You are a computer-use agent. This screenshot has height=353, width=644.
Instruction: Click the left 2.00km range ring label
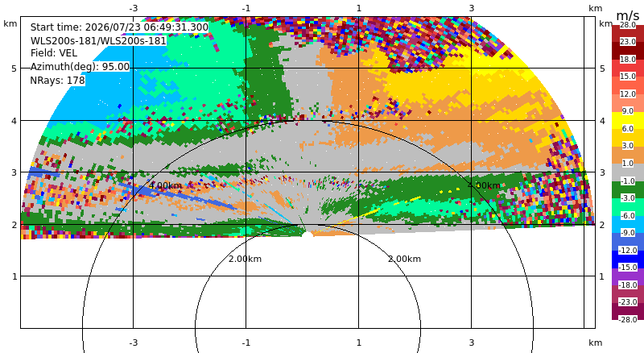(x=245, y=259)
